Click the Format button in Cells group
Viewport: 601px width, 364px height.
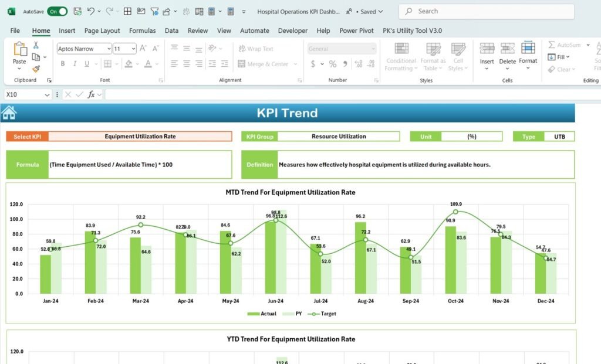[x=528, y=56]
